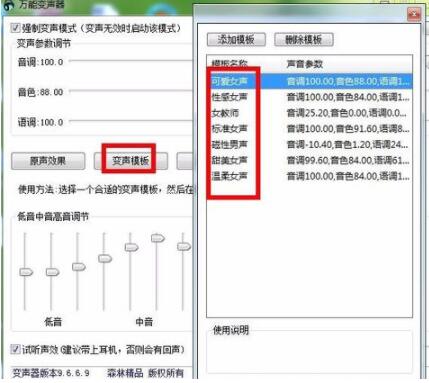Click the 低音 bass label
Screen dimensions: 429x383
(53, 322)
